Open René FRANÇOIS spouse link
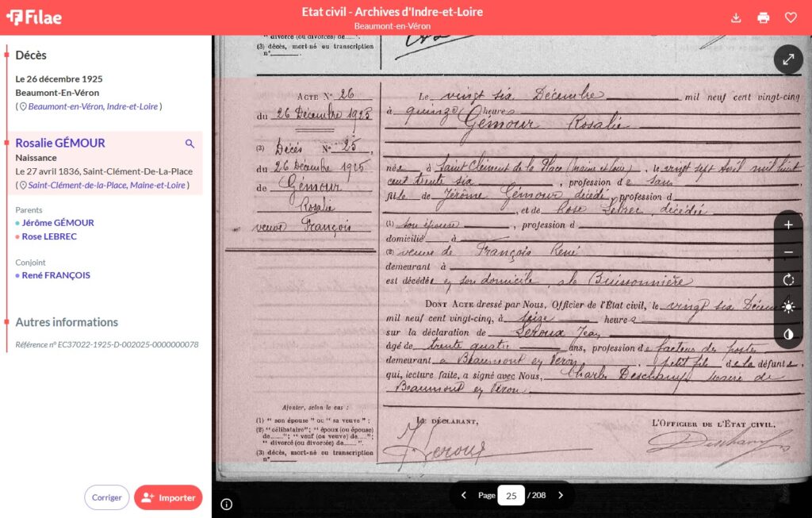The image size is (812, 518). pos(56,275)
